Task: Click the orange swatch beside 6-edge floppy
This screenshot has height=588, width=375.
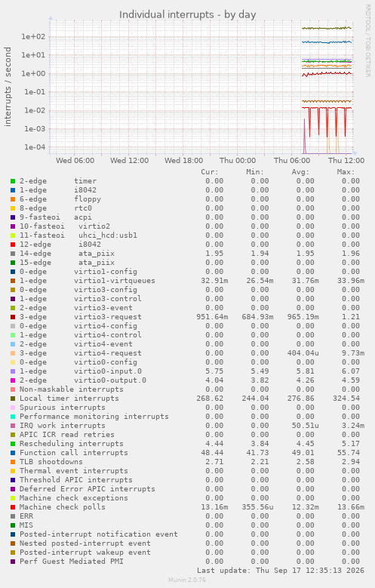Action: pyautogui.click(x=13, y=199)
